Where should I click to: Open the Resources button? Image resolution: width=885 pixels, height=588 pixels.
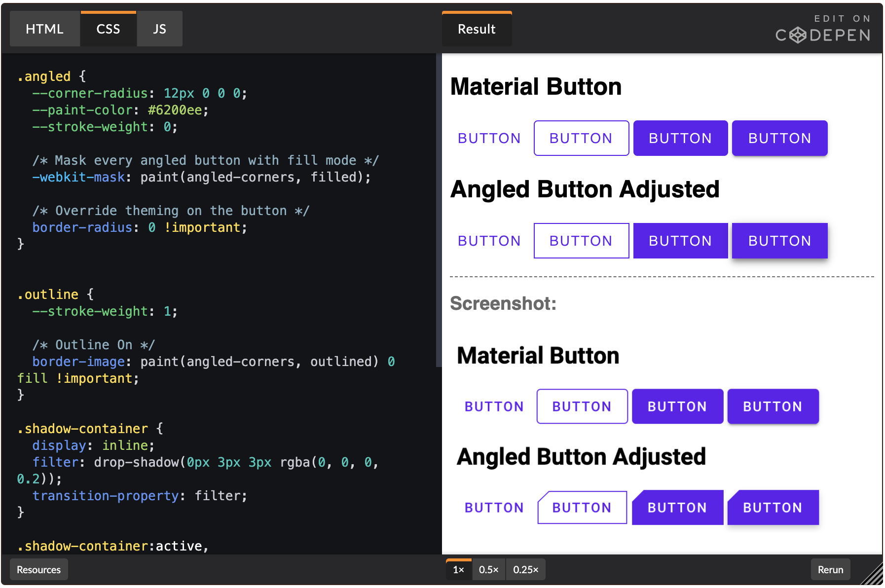click(x=38, y=570)
